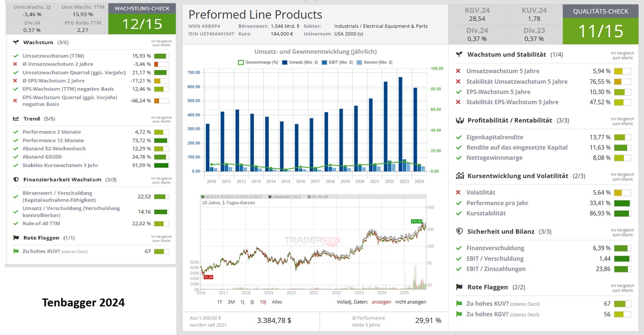Click the shield icon beside Finanzierbarkeit Wachstum
Viewport: 644px width, 335px height.
coord(16,180)
